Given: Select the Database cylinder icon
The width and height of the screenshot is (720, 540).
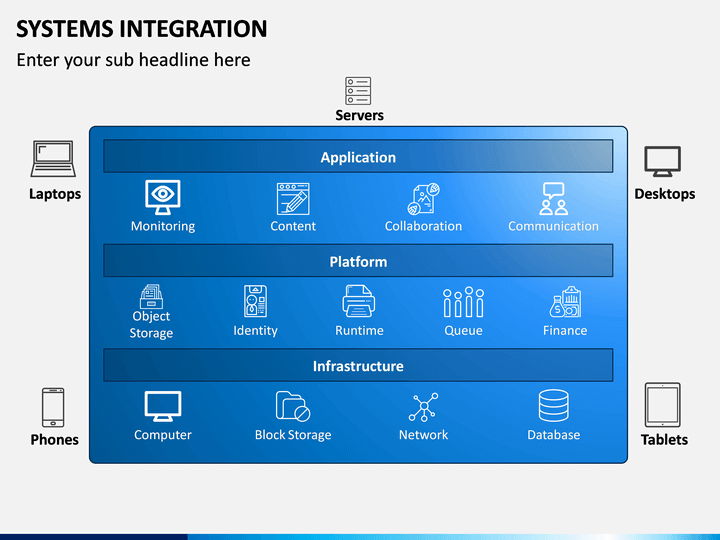Looking at the screenshot, I should pos(553,405).
